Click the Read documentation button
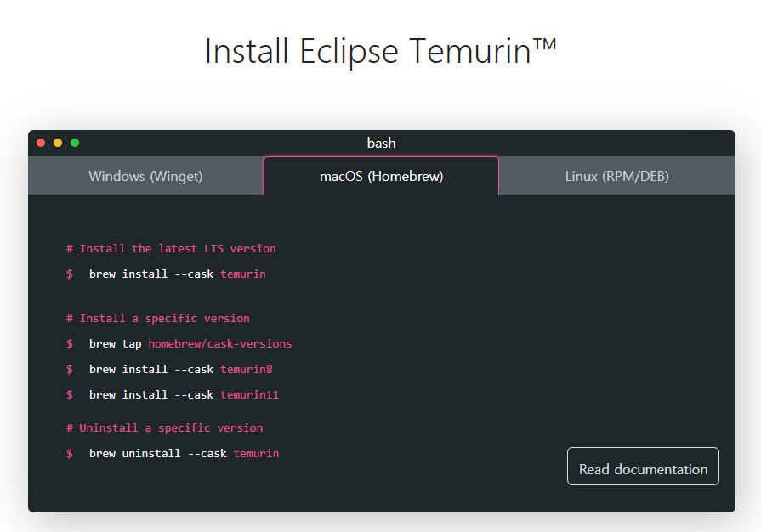Screen dimensions: 761x532 pyautogui.click(x=643, y=466)
